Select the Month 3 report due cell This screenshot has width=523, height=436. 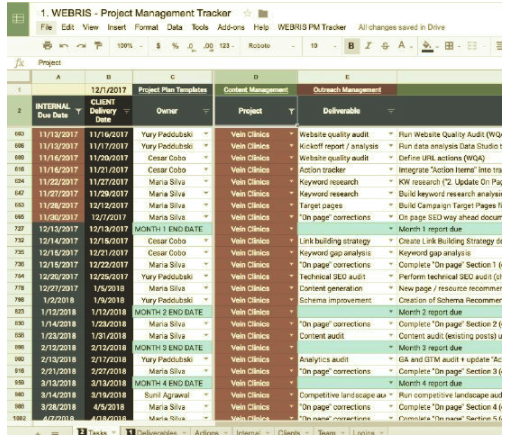tap(450, 348)
